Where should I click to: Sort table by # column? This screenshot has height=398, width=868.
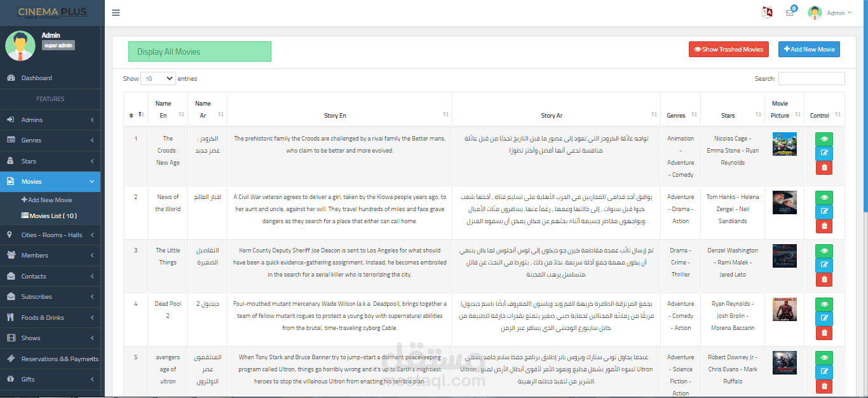pyautogui.click(x=135, y=109)
